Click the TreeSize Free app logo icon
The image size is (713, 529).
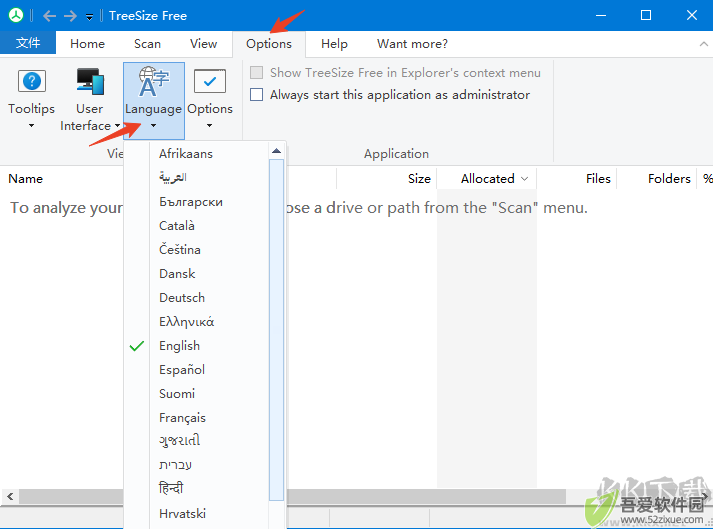tap(16, 15)
